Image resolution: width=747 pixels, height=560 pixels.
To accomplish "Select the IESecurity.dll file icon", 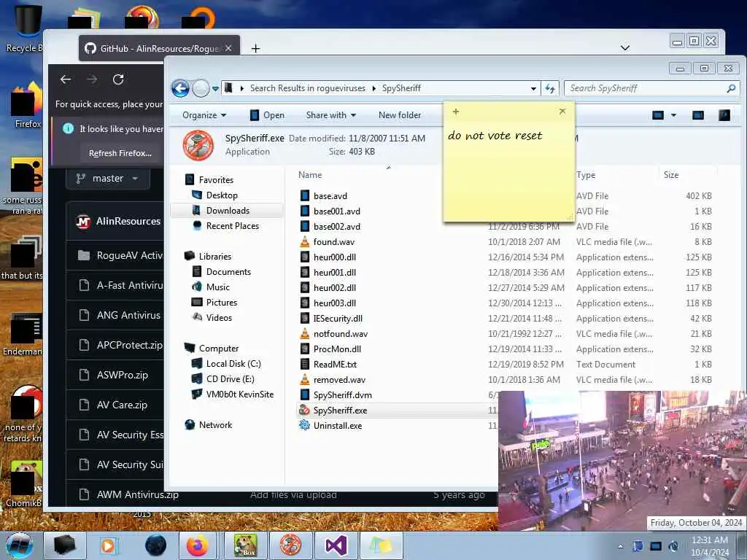I will (305, 318).
